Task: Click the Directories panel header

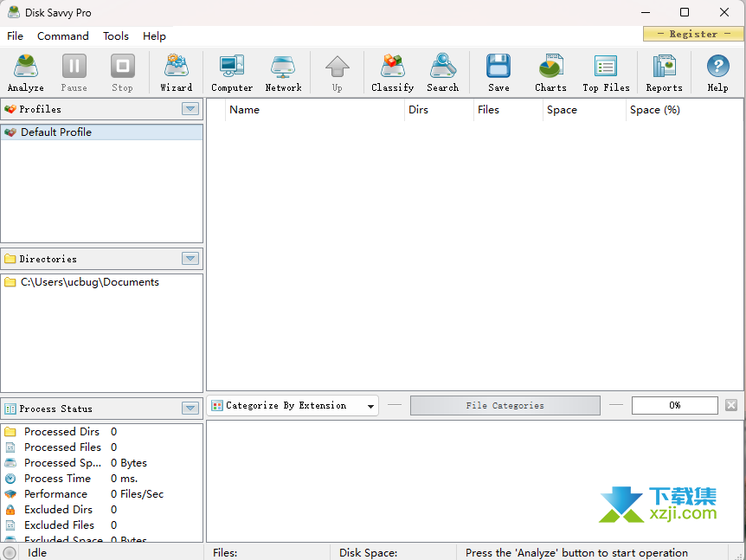Action: click(102, 258)
